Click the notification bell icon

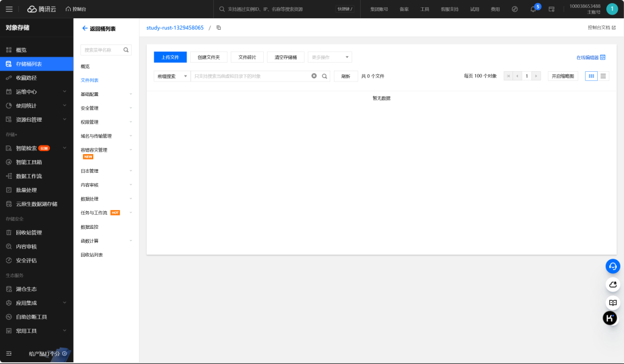click(533, 9)
